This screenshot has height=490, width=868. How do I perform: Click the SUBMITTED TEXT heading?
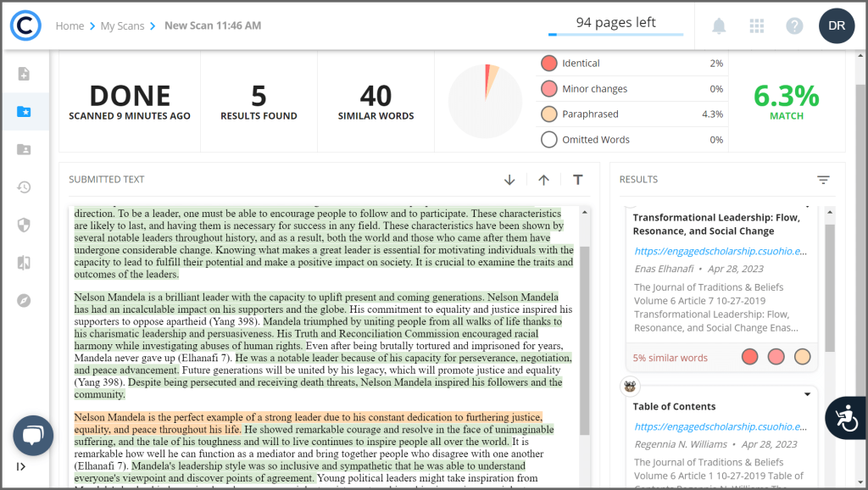106,180
